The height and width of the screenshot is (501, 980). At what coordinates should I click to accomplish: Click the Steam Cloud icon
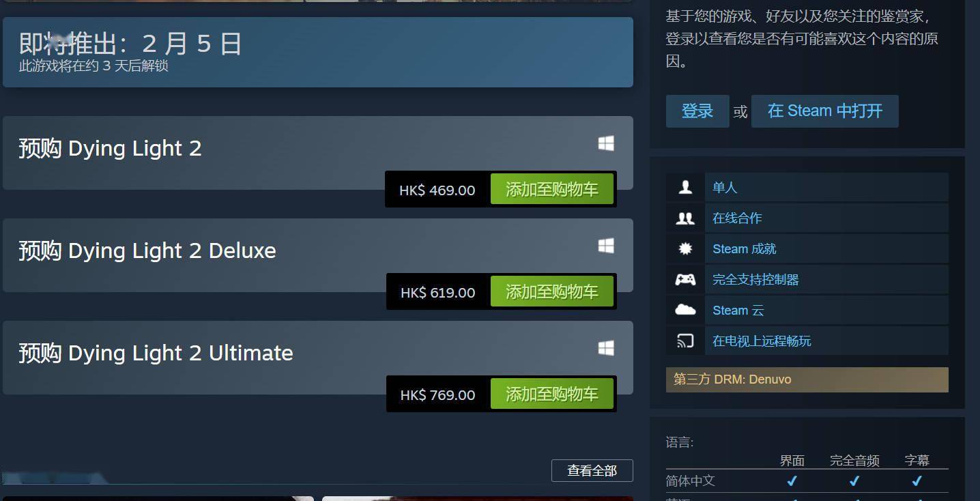(685, 310)
